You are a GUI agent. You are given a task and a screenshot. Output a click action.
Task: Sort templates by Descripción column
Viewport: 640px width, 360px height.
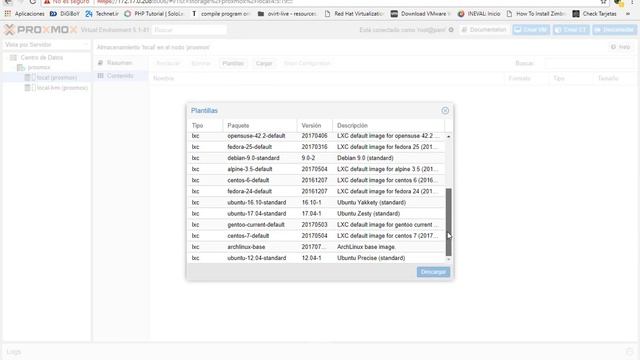388,125
